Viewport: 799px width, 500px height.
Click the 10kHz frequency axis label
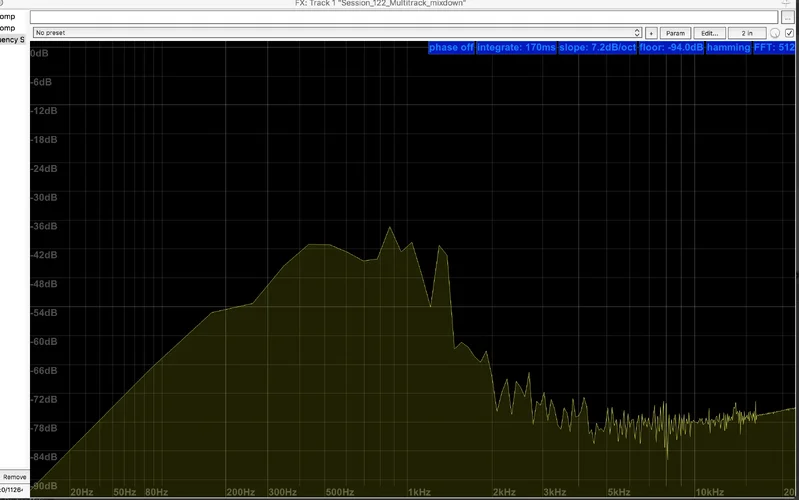(x=710, y=492)
